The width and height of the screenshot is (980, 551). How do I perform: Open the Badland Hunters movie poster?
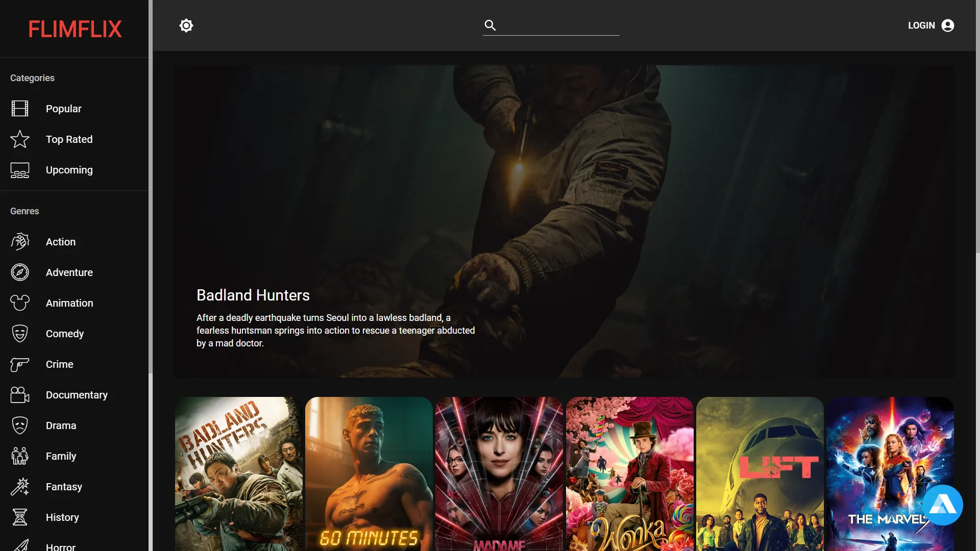point(239,474)
